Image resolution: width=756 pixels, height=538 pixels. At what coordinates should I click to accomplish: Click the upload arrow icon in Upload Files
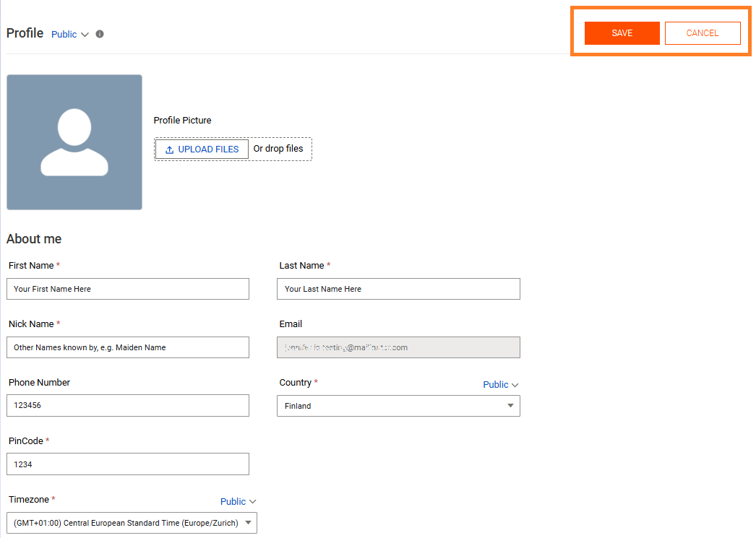pyautogui.click(x=170, y=149)
